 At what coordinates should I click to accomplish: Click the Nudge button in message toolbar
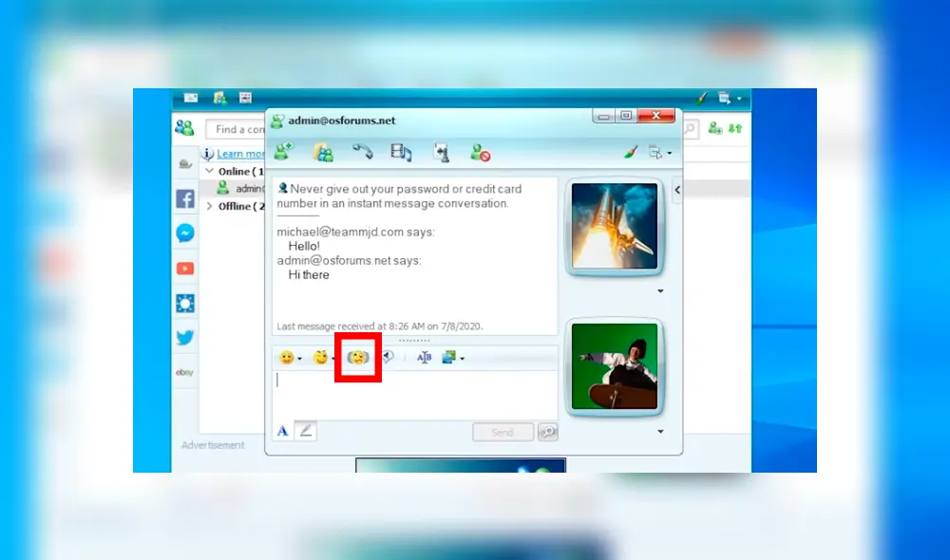pyautogui.click(x=358, y=358)
